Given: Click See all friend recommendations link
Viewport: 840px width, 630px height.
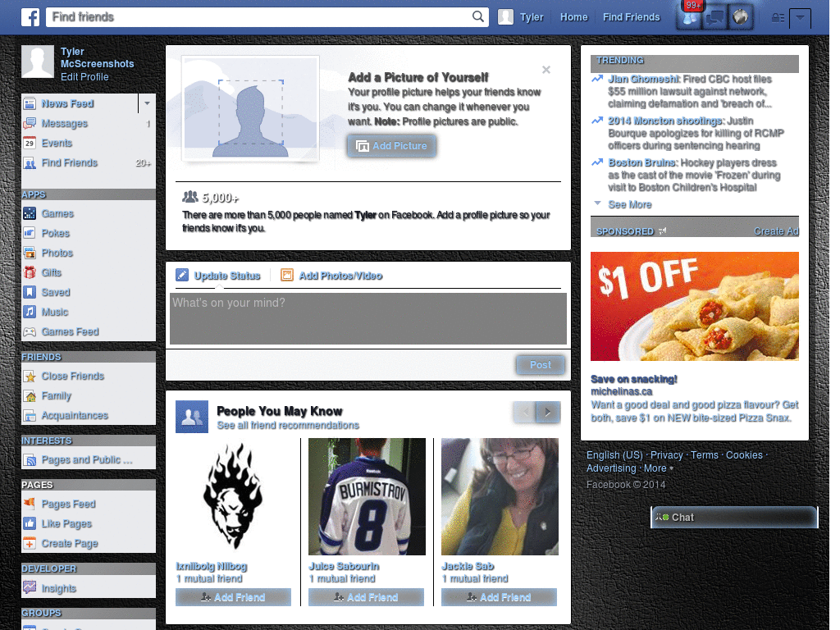Looking at the screenshot, I should (288, 426).
